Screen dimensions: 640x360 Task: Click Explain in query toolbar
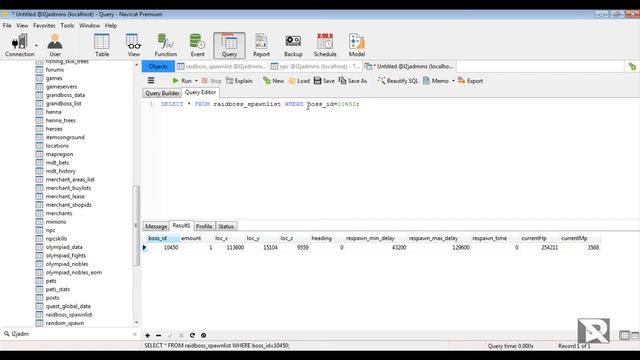[x=239, y=81]
